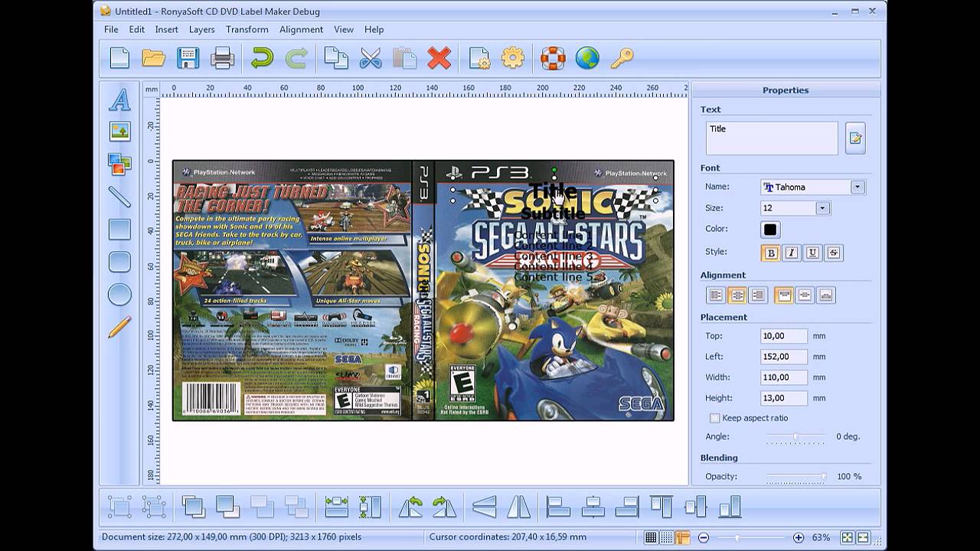The width and height of the screenshot is (980, 551).
Task: Undo the last action with the green arrow
Action: [263, 58]
